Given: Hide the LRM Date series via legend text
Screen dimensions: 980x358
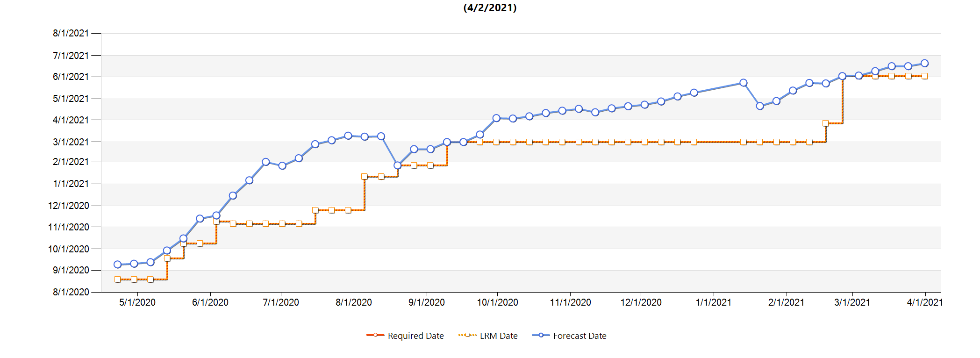Looking at the screenshot, I should pos(499,336).
